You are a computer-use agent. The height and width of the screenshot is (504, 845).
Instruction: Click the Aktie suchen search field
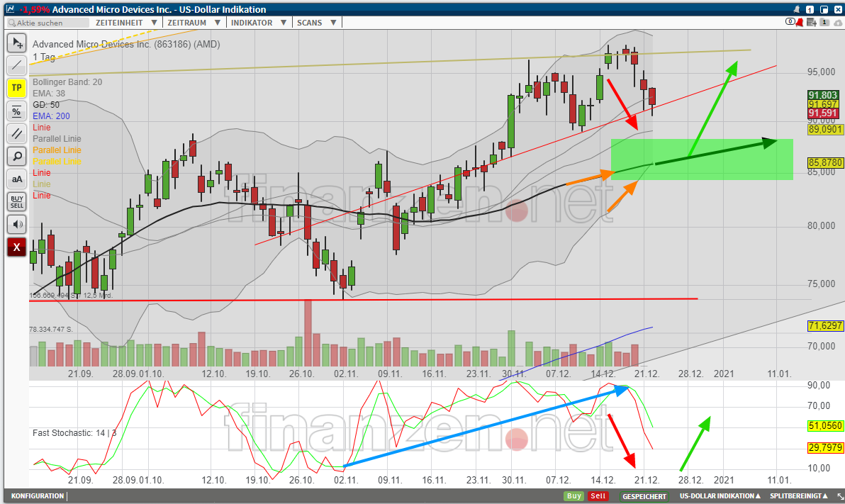click(48, 23)
